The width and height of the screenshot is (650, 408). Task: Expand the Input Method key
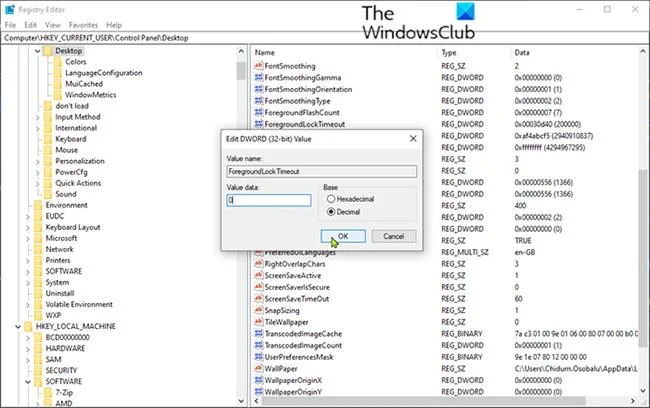click(37, 117)
